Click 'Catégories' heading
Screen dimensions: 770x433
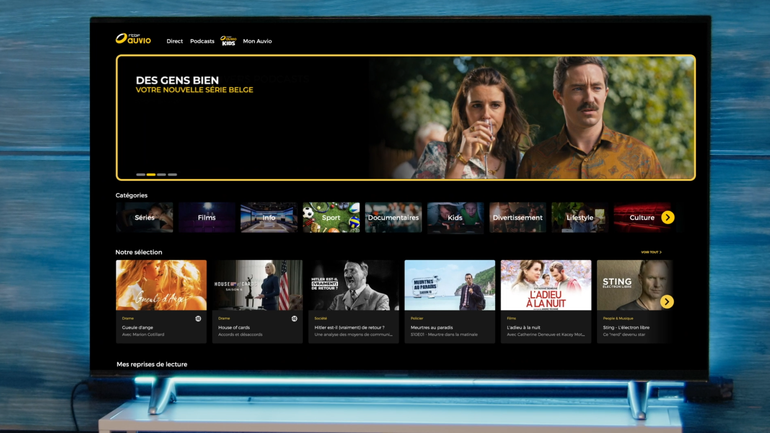(x=131, y=195)
